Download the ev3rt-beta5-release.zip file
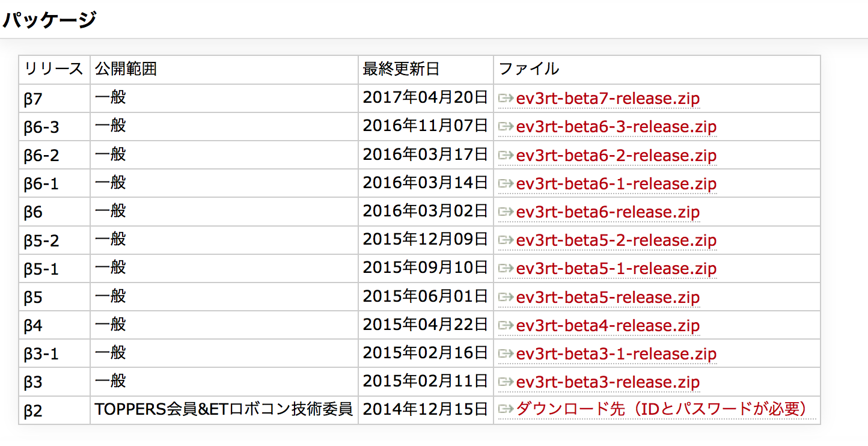 point(607,296)
